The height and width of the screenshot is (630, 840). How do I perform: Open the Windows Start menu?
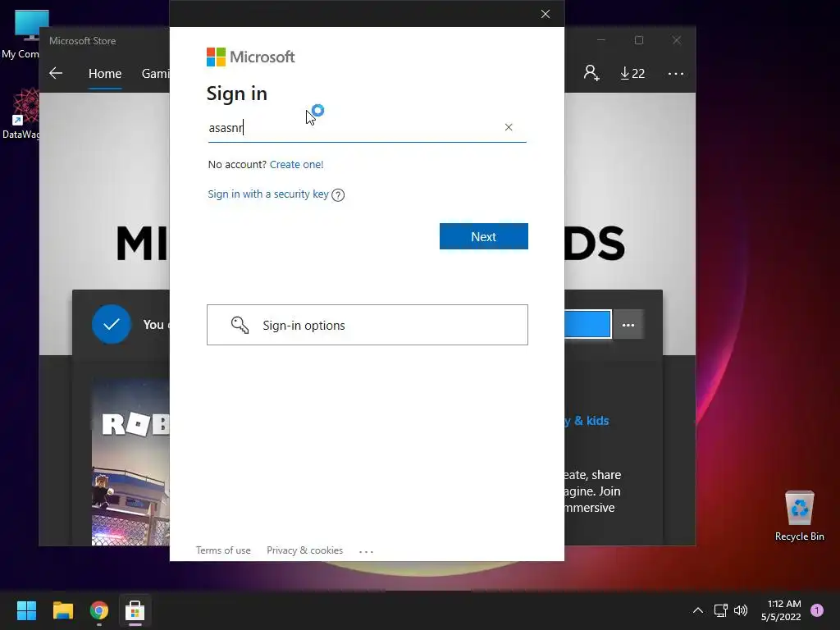coord(26,610)
